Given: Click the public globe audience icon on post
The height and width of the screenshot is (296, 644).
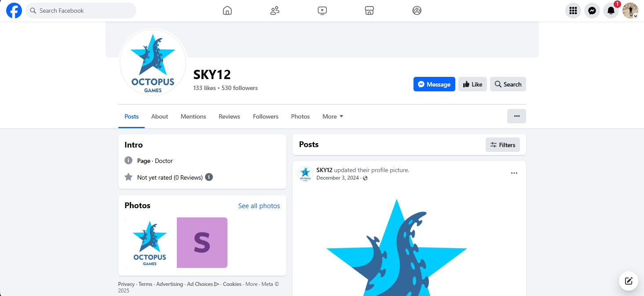Looking at the screenshot, I should pos(365,178).
